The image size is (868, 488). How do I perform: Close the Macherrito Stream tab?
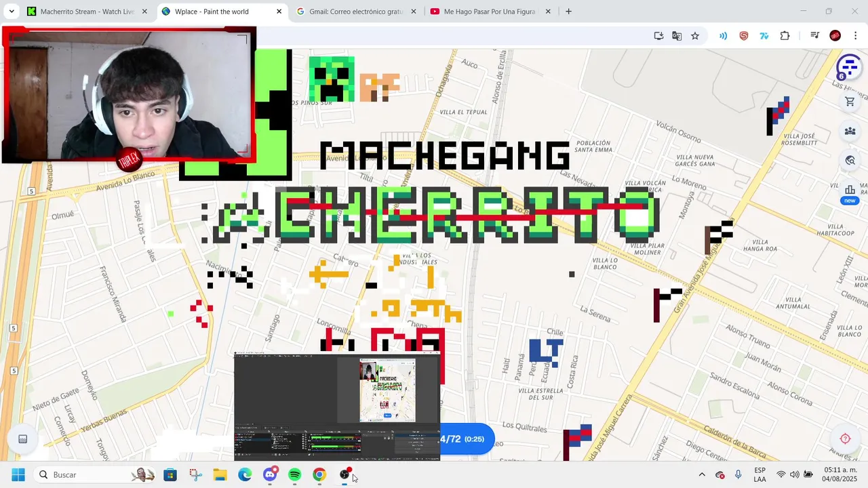[144, 12]
